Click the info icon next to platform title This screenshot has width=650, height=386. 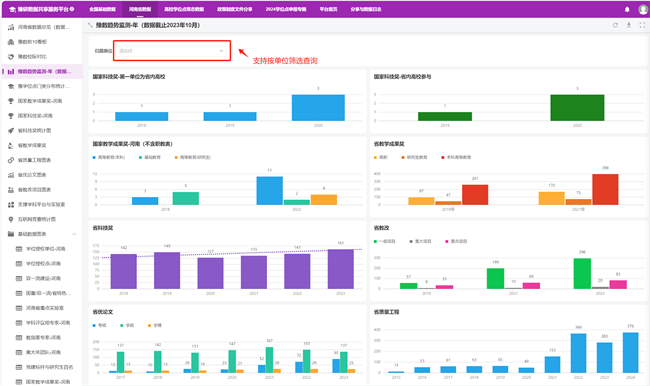click(x=72, y=9)
